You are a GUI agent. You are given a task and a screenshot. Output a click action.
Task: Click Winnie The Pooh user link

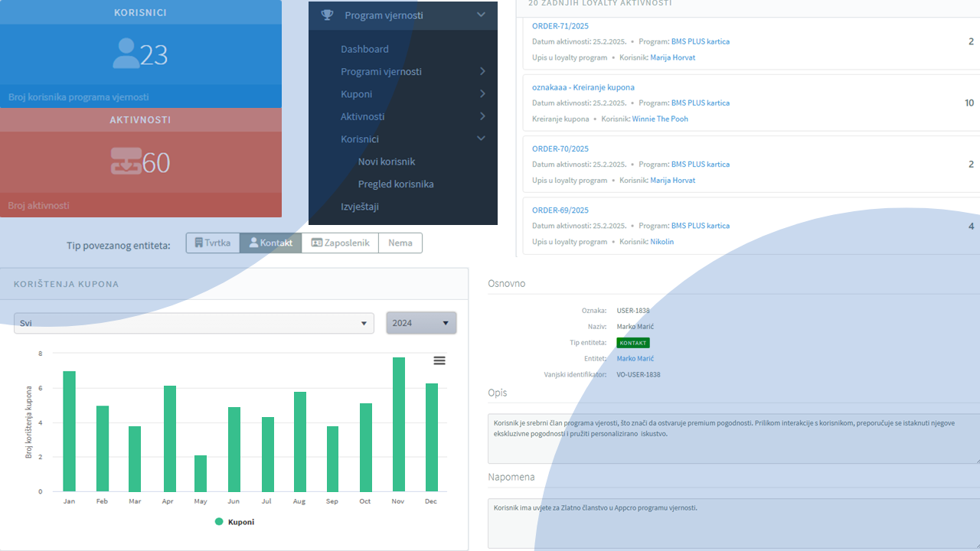click(x=660, y=119)
